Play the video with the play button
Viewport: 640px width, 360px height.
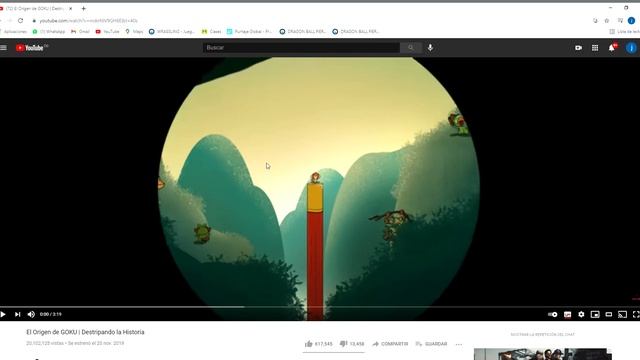3,314
